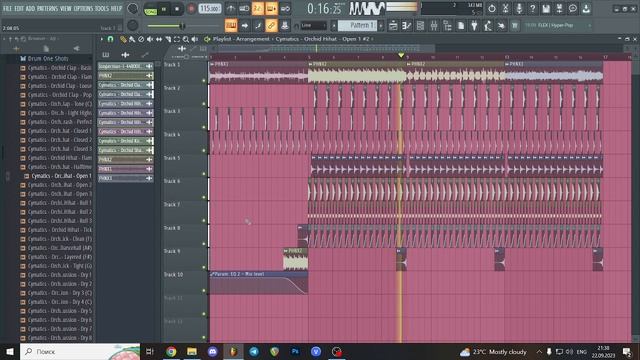
Task: Select the mute tool in playlist
Action: 150,39
